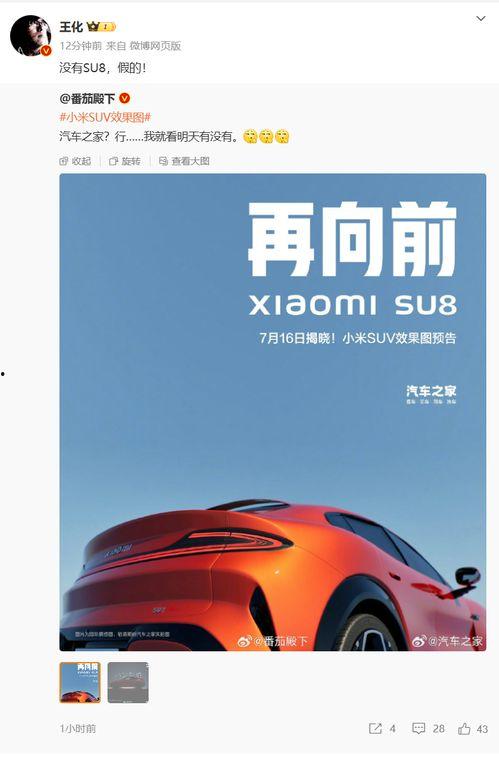Click 王化's profile avatar
This screenshot has width=499, height=757.
[30, 35]
